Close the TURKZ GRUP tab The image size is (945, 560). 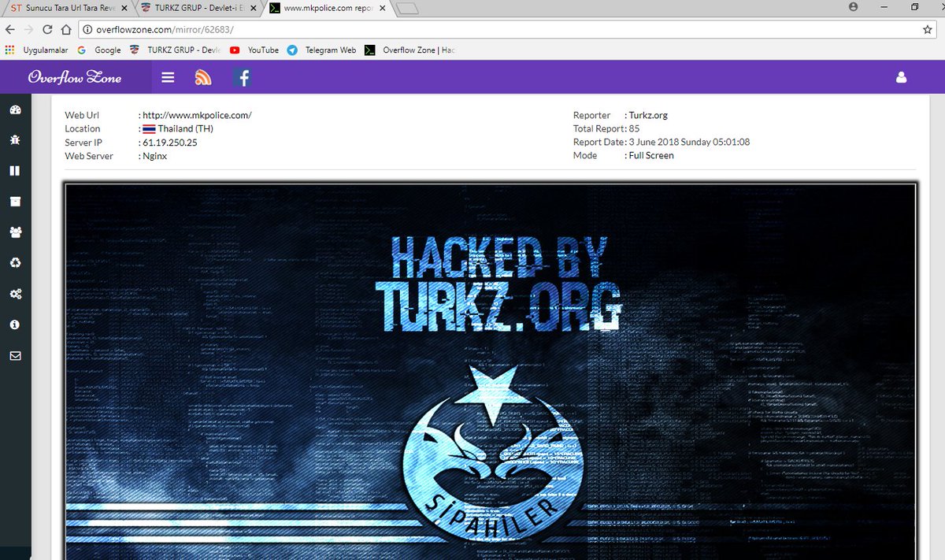pos(252,8)
